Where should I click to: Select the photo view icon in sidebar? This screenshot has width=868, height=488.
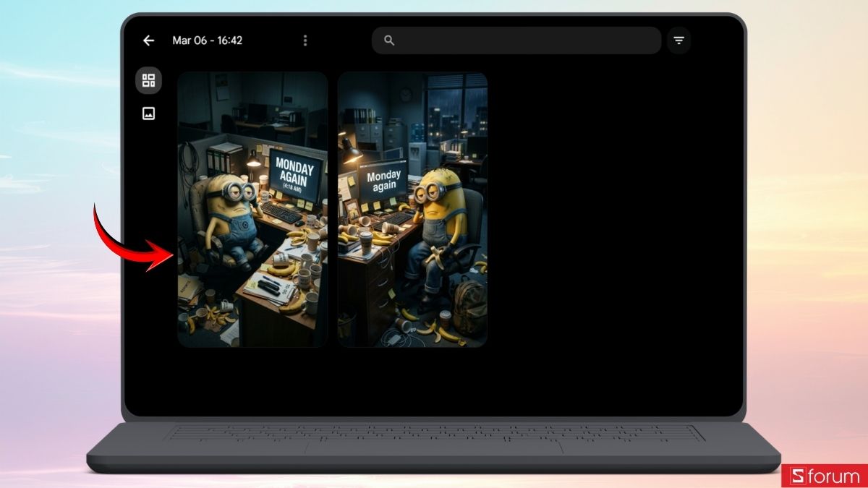point(149,113)
